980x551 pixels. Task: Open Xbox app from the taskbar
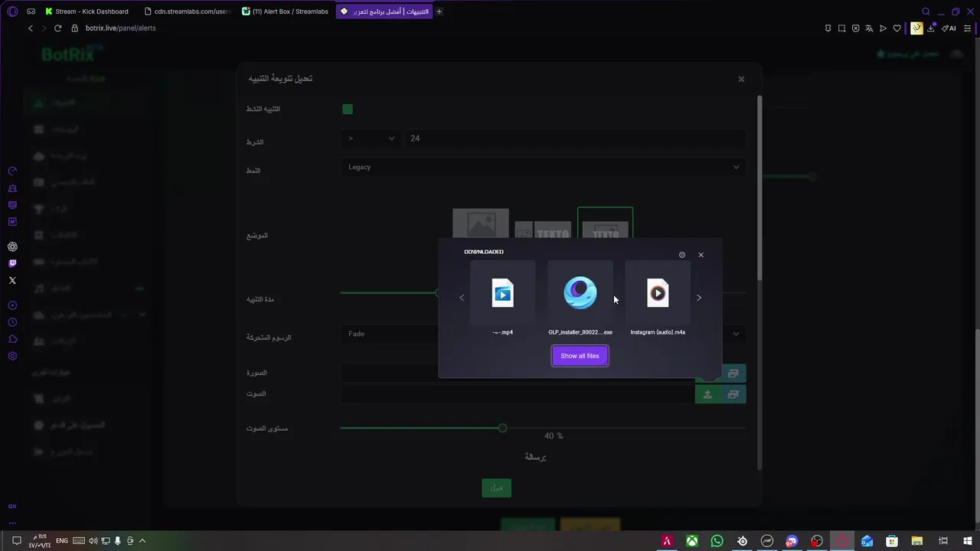[691, 541]
